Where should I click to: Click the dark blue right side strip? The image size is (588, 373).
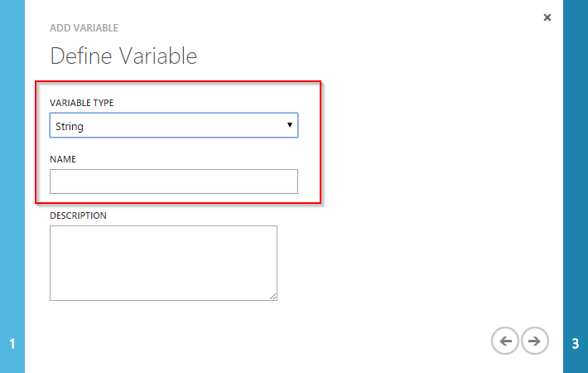click(x=576, y=166)
